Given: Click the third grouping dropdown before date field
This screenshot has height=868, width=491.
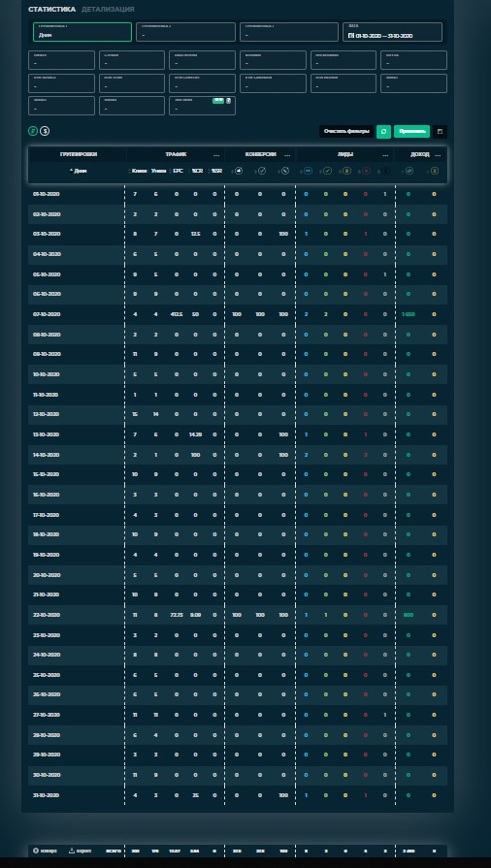Looking at the screenshot, I should 289,32.
